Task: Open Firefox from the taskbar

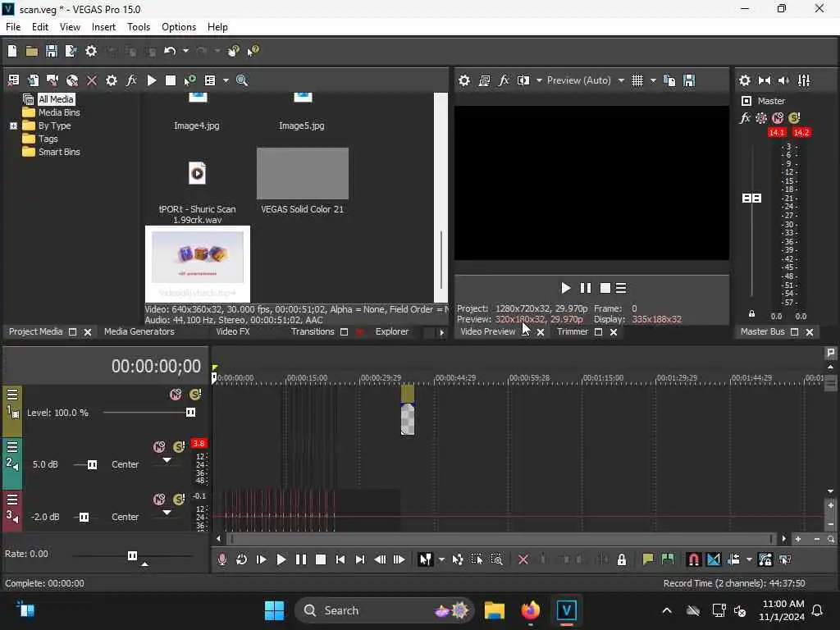Action: point(531,610)
